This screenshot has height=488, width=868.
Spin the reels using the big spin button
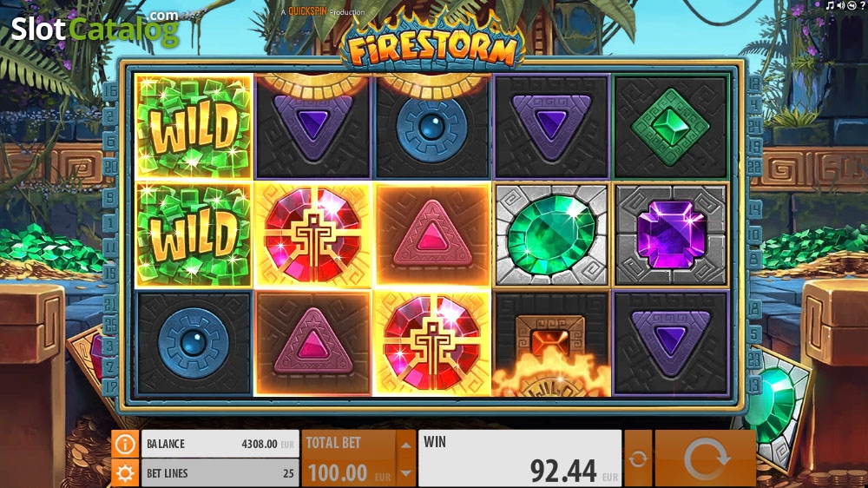coord(705,458)
